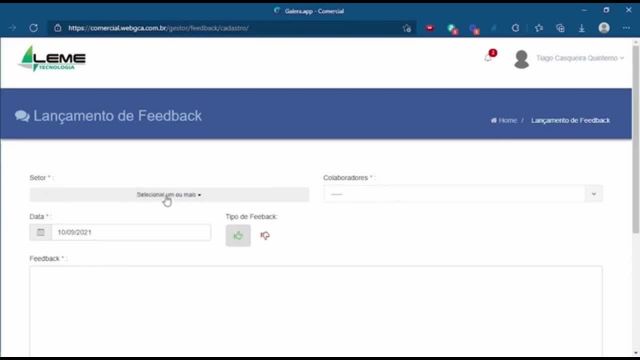The image size is (640, 360).
Task: Go to Home breadcrumb link
Action: click(507, 120)
